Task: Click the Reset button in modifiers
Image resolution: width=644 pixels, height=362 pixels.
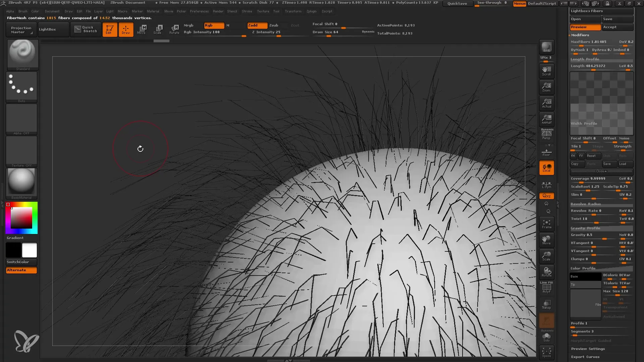Action: click(592, 156)
